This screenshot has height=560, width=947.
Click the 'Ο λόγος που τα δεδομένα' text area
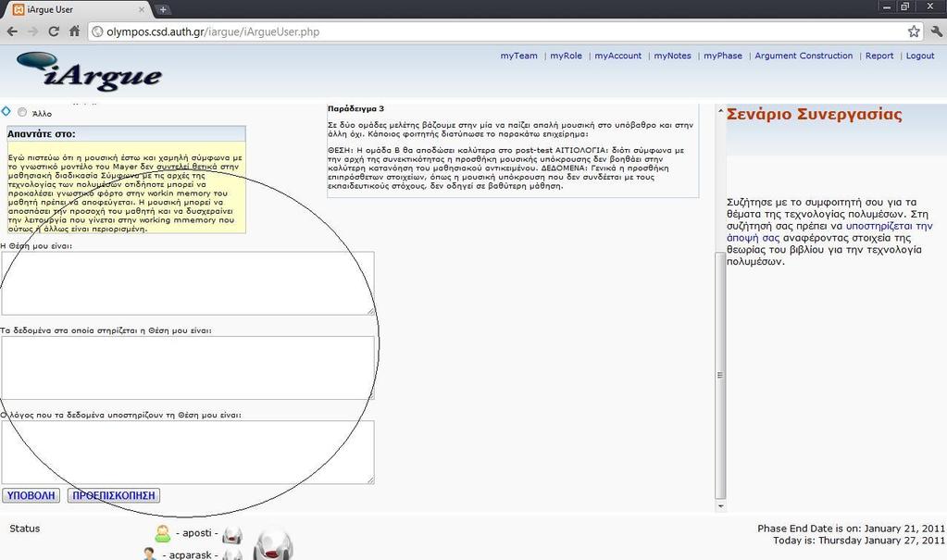click(188, 453)
